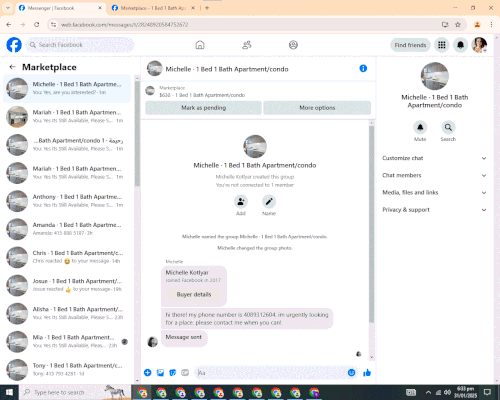The width and height of the screenshot is (500, 400).
Task: Switch to the Messenger | Facebook tab
Action: (60, 8)
